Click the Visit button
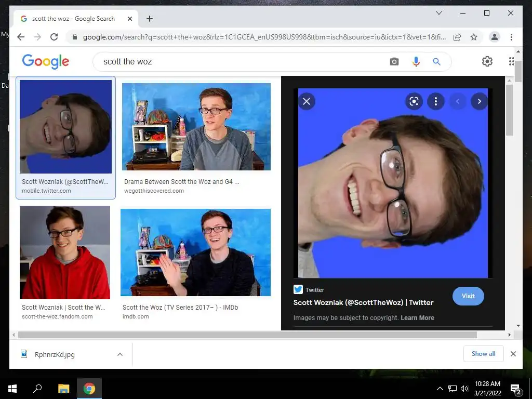The height and width of the screenshot is (399, 532). (x=468, y=296)
